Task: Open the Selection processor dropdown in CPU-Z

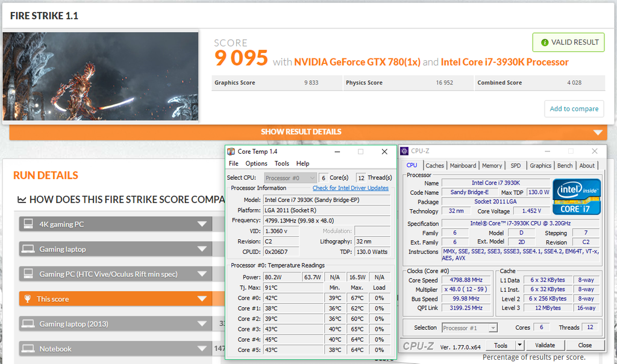Action: [469, 328]
